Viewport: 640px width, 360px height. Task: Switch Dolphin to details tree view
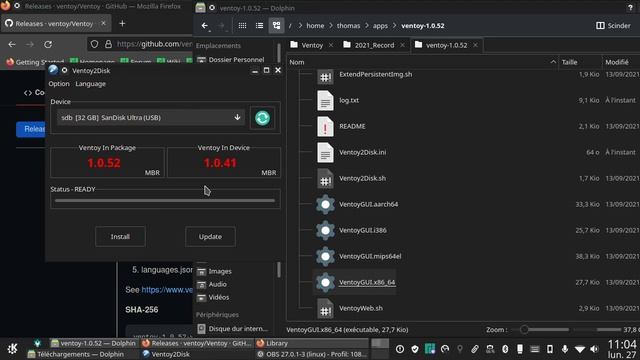(276, 25)
